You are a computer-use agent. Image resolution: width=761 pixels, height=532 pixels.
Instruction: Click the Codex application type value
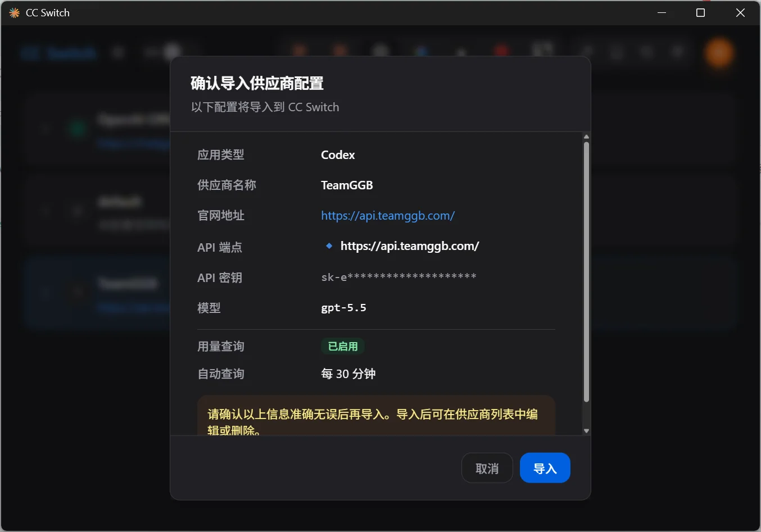[x=338, y=155]
